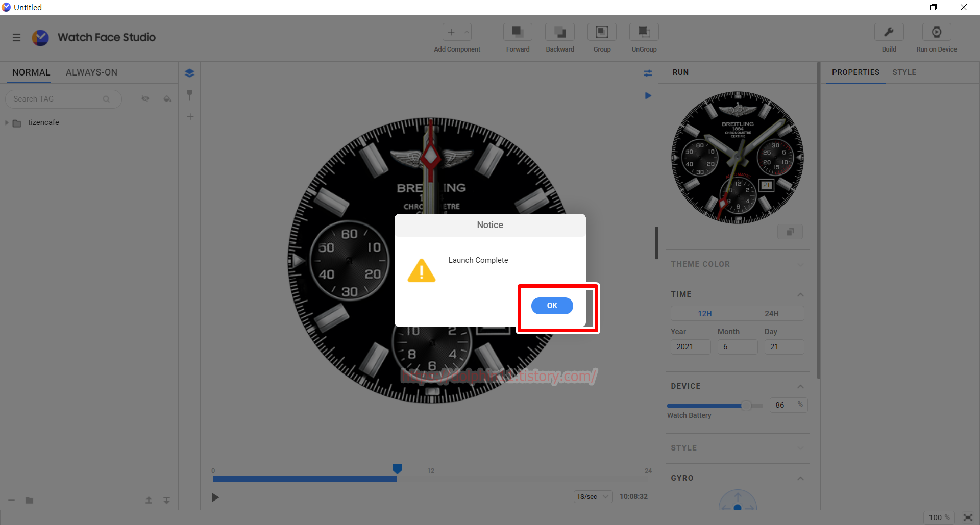The width and height of the screenshot is (980, 525).
Task: Open the layers stack icon
Action: [x=189, y=73]
